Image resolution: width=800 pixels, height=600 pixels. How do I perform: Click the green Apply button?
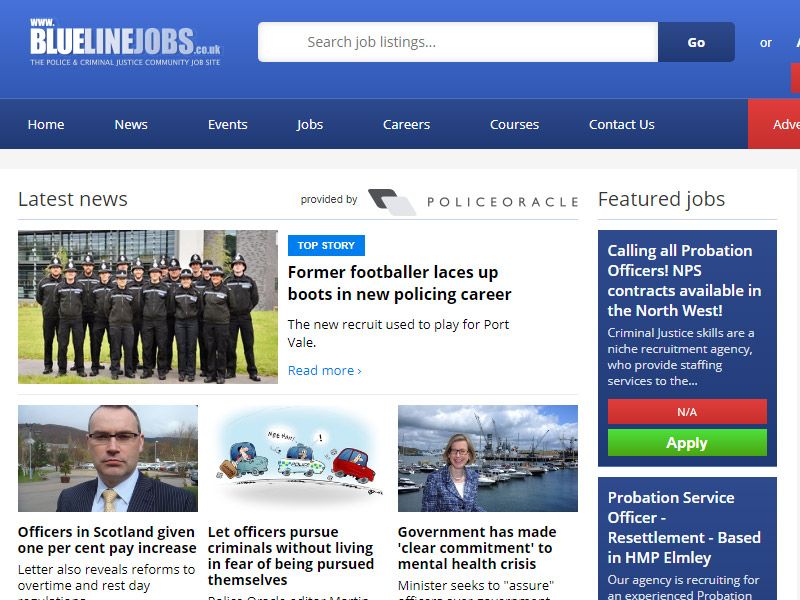tap(687, 442)
